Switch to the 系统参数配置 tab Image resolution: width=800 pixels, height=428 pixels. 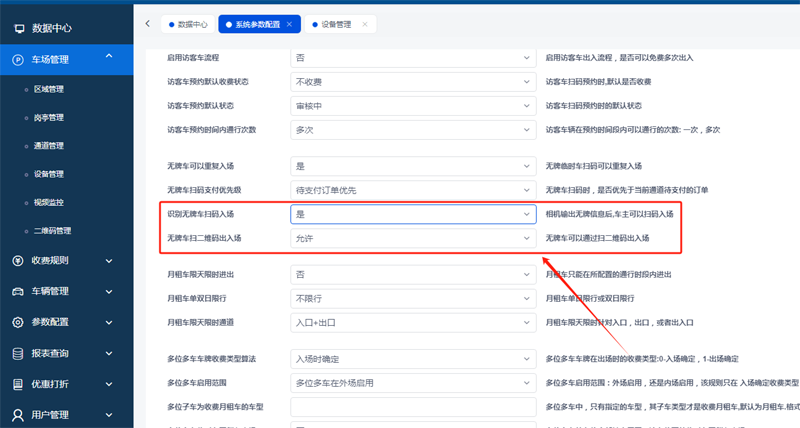(259, 24)
